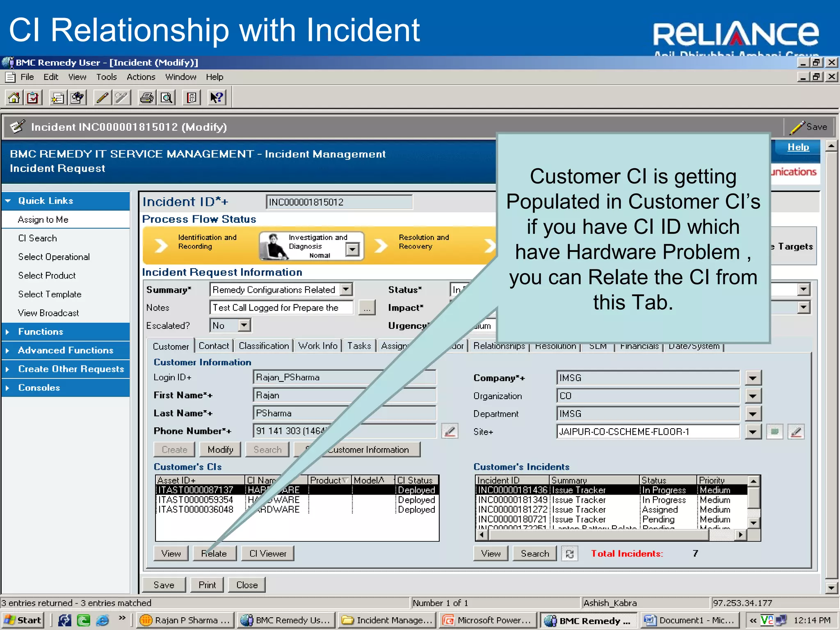Click the refresh icon under Customer's Incidents
840x630 pixels.
click(569, 554)
